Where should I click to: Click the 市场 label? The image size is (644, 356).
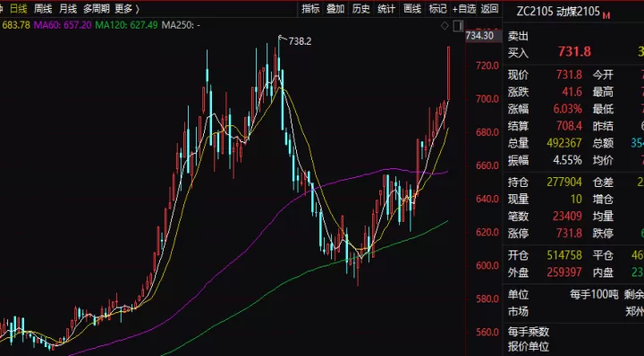(518, 311)
